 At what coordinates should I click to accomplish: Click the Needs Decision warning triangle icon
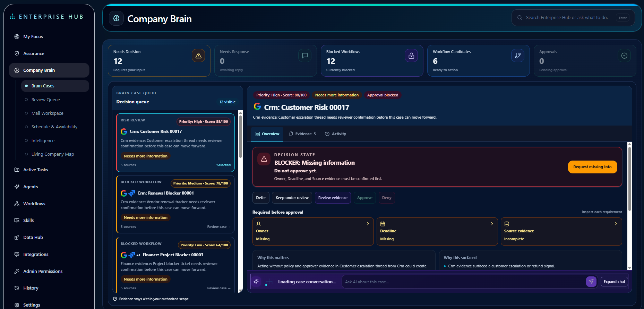point(198,55)
